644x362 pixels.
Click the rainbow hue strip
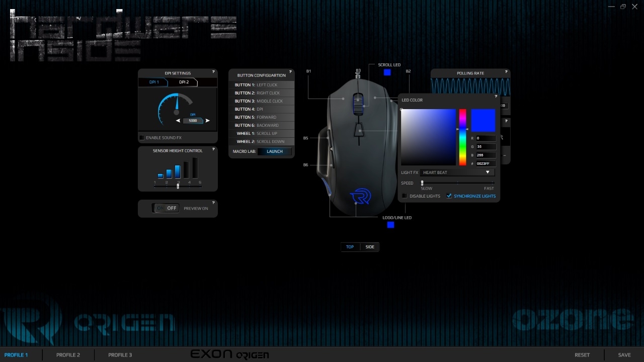coord(462,137)
